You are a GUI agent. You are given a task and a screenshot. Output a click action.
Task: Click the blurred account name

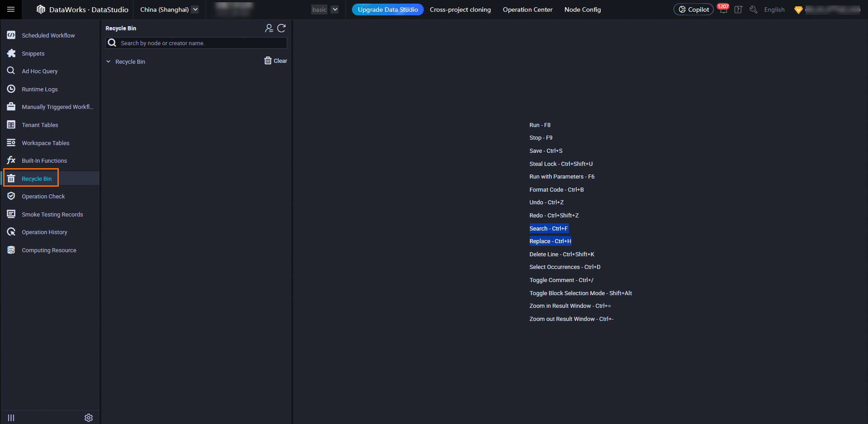click(833, 9)
